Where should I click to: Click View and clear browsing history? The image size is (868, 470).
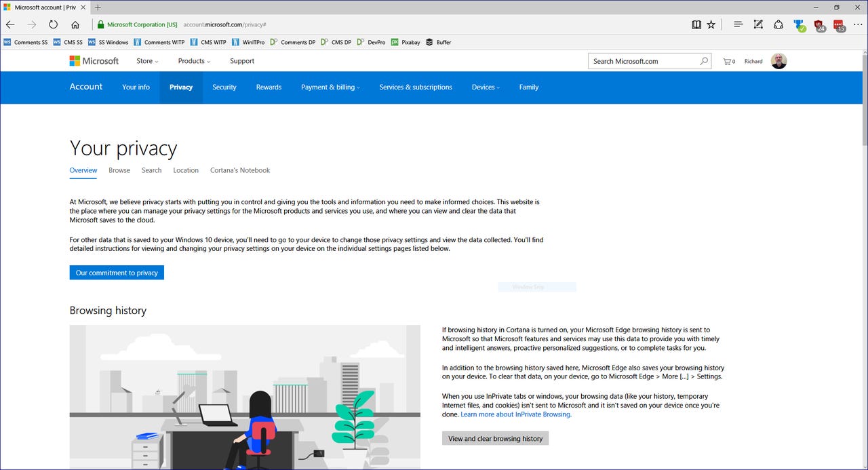click(495, 438)
